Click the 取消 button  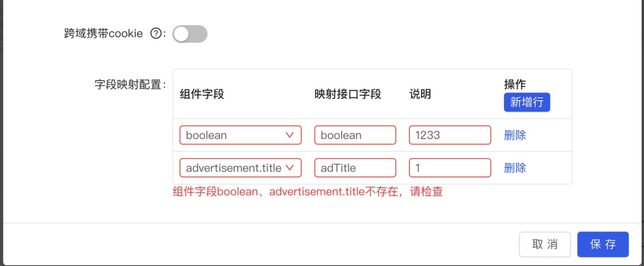pos(544,245)
